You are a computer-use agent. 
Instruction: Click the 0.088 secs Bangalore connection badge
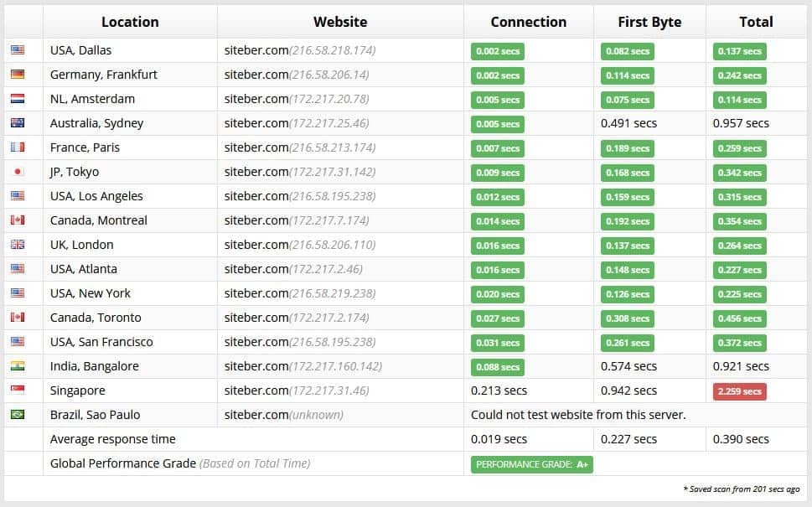tap(498, 367)
